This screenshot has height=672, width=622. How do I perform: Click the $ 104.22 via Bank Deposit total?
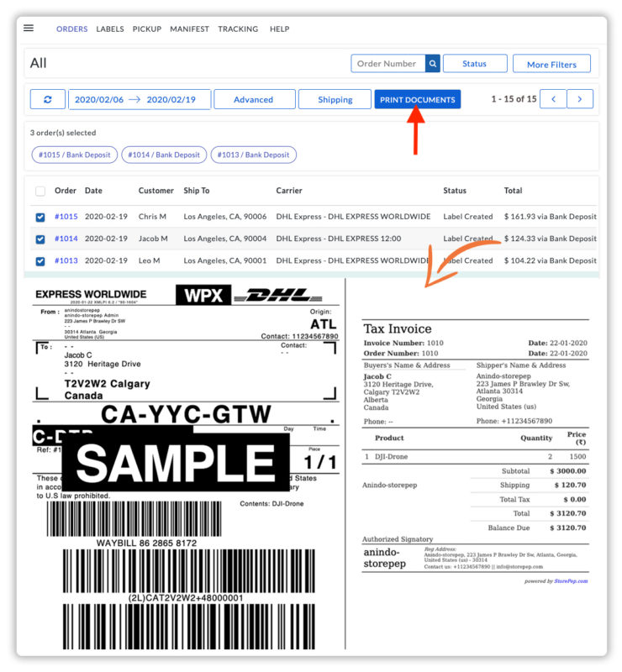pyautogui.click(x=551, y=260)
